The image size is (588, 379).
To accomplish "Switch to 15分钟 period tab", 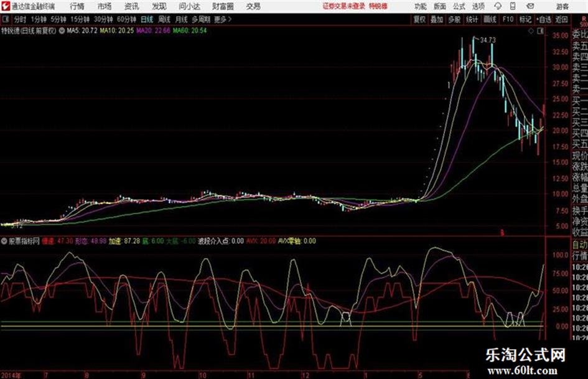I will [x=80, y=19].
